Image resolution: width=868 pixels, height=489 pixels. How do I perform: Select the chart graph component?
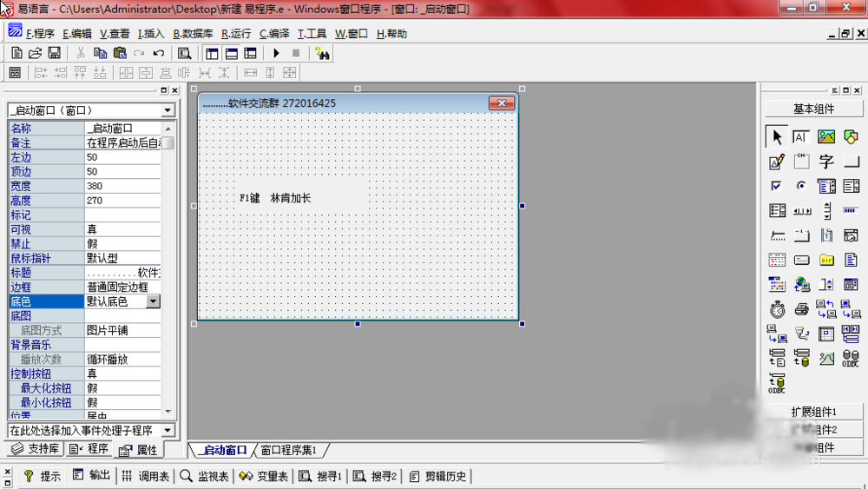point(826,359)
